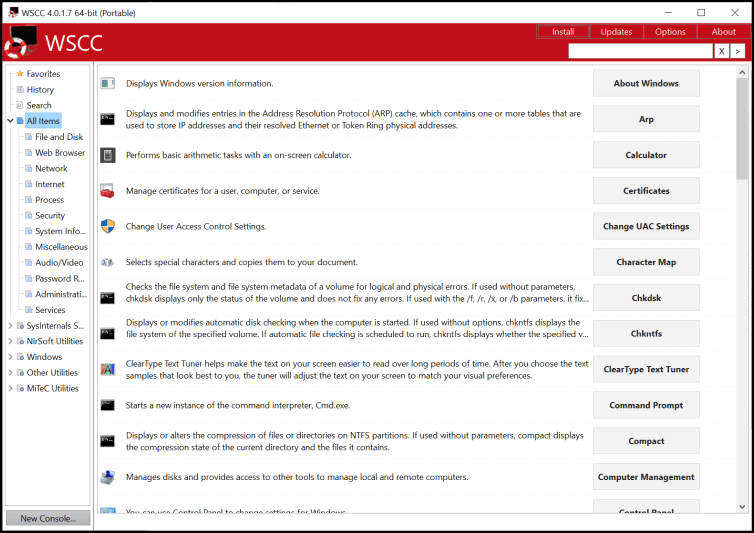Open the Updates menu
Viewport: 754px width, 533px height.
(x=616, y=32)
